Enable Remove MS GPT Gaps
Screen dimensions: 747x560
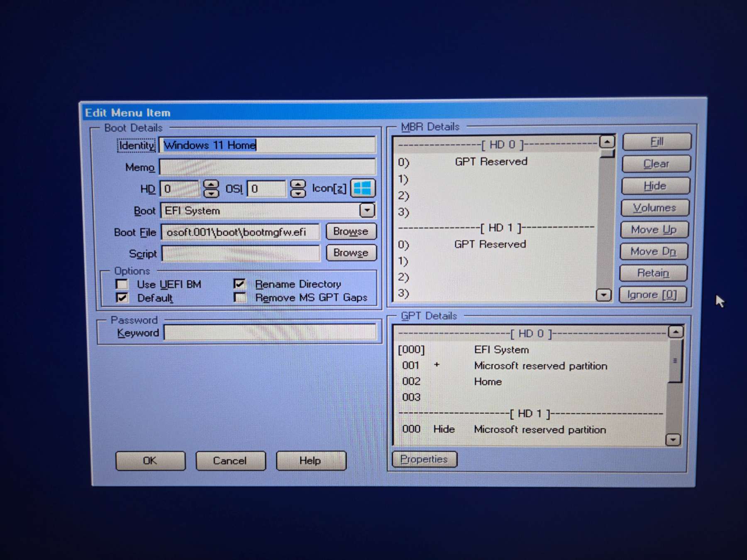tap(239, 297)
